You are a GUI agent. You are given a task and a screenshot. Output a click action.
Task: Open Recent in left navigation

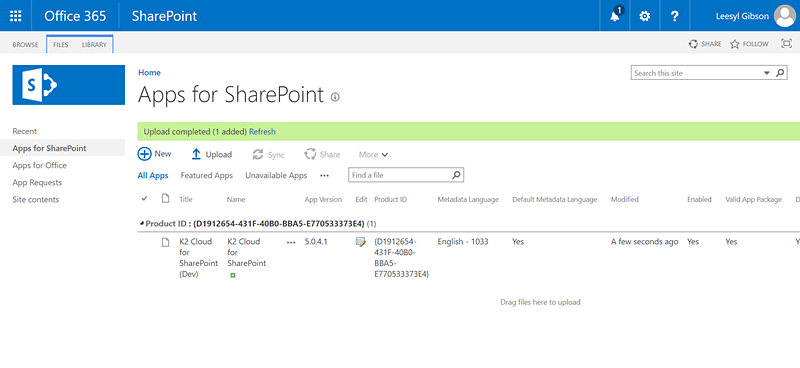[24, 131]
